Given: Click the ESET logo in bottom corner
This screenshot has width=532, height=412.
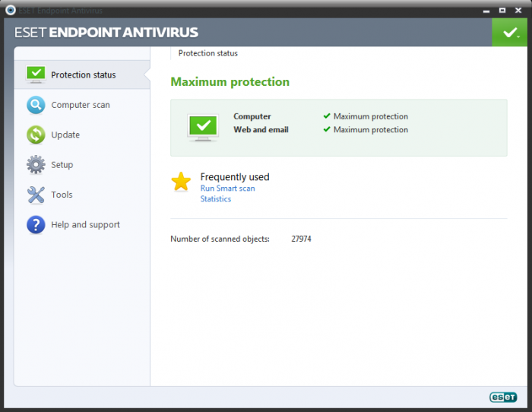Looking at the screenshot, I should 503,396.
